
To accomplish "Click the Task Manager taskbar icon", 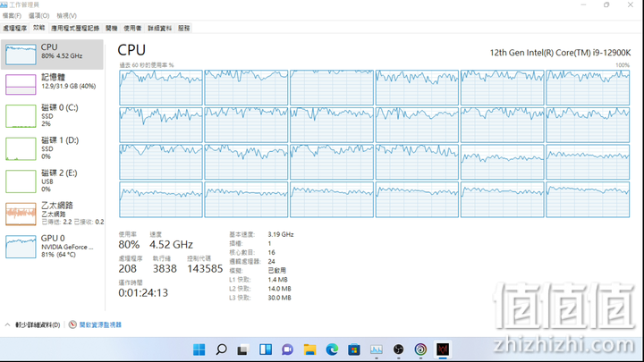I will [x=377, y=349].
